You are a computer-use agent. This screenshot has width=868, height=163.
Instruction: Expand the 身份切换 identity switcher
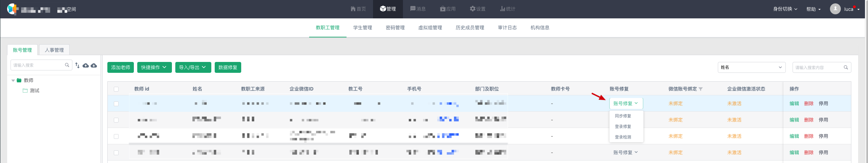coord(785,9)
